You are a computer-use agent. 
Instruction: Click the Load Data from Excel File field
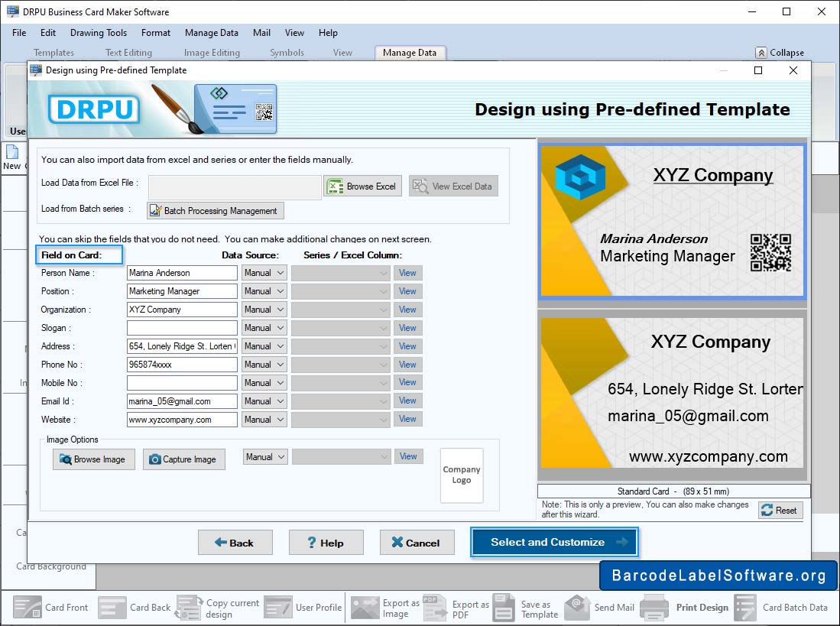(235, 187)
